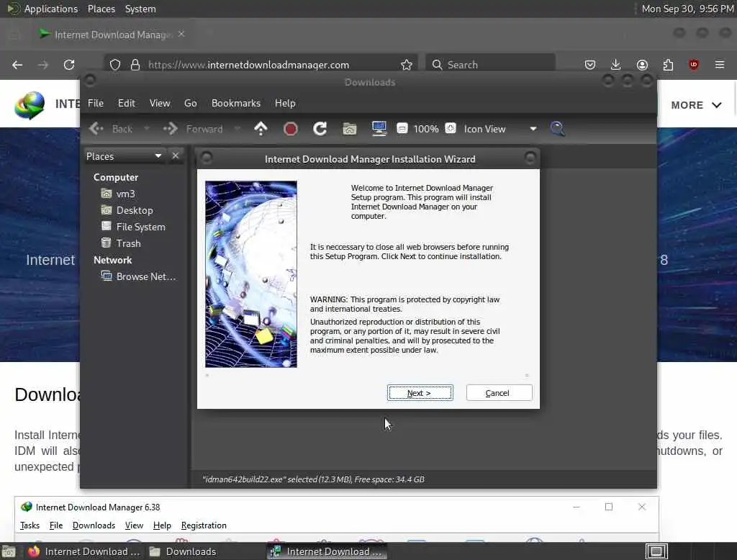Open the Firefox account icon
Image resolution: width=737 pixels, height=560 pixels.
pos(642,65)
